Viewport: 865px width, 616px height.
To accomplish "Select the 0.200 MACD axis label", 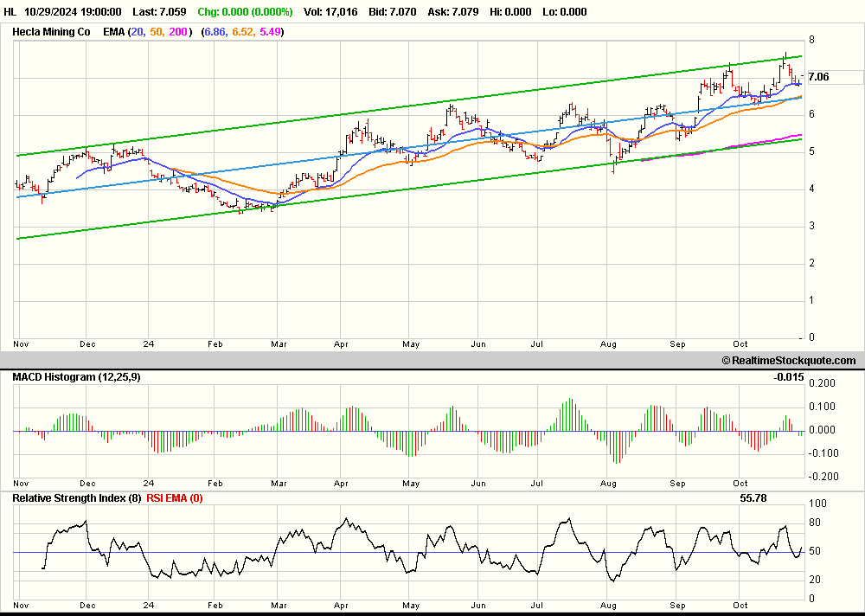I will [823, 383].
